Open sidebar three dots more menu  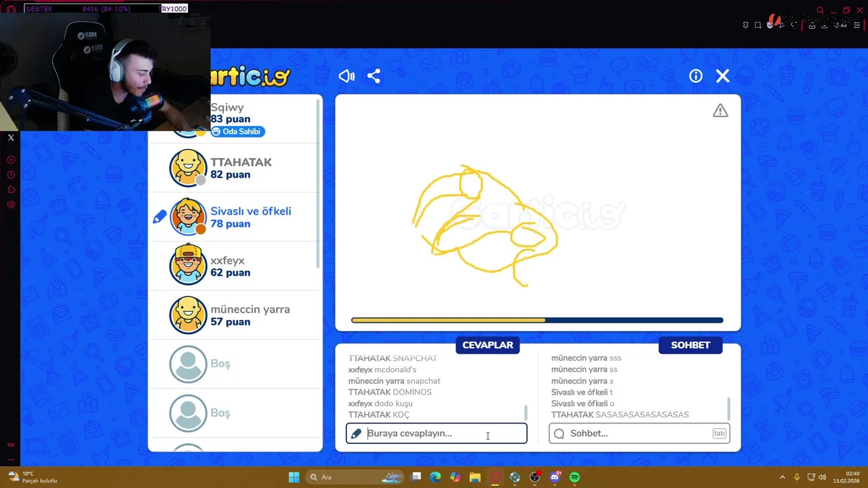tap(11, 459)
